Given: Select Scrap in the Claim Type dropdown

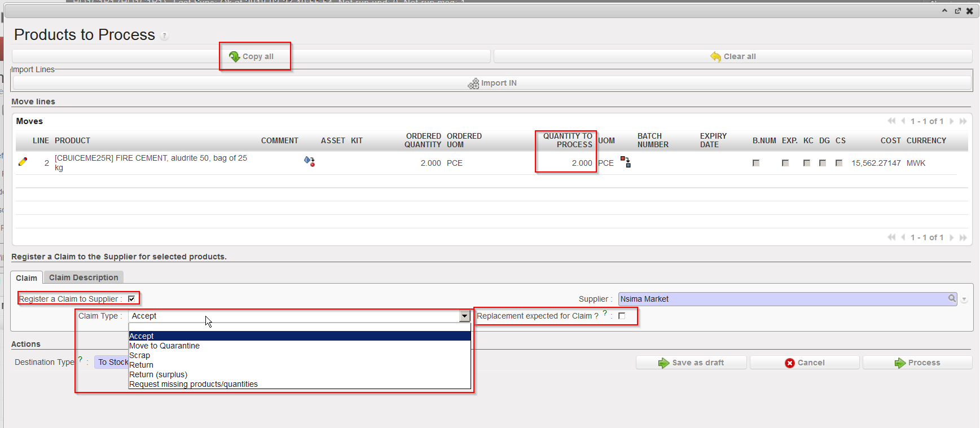Looking at the screenshot, I should 139,355.
